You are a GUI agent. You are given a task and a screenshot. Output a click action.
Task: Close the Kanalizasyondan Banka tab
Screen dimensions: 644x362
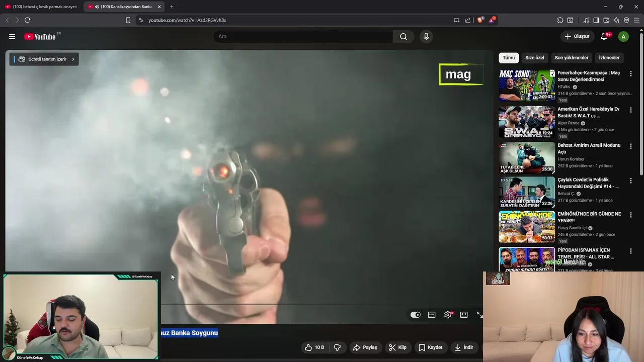(x=159, y=7)
